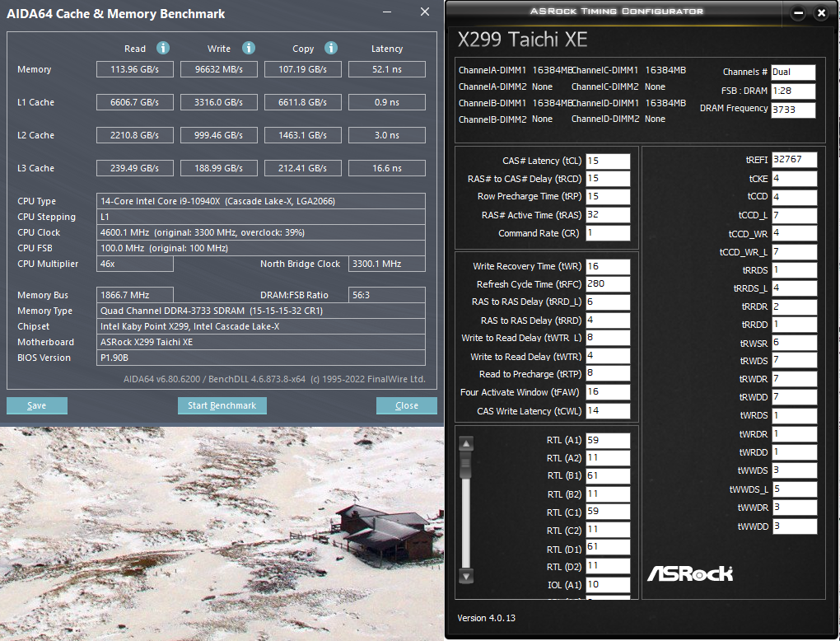Select the Refresh Cycle Time (tRFC) field

[608, 284]
